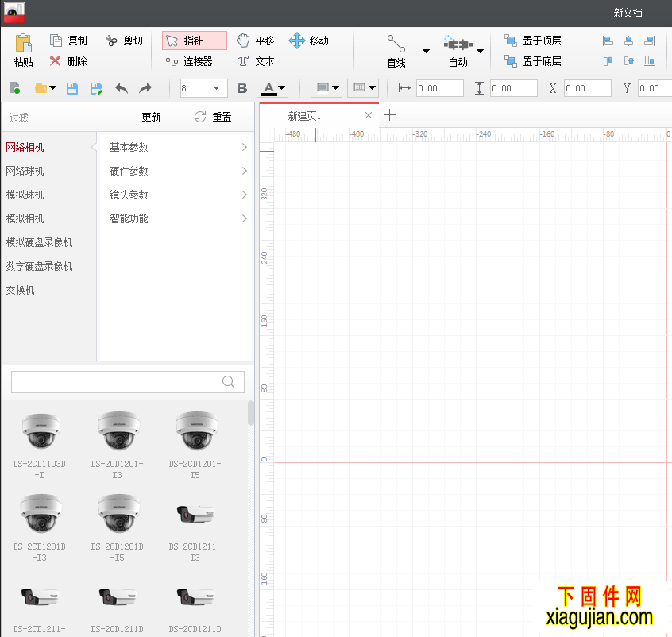Select the 模拟相机 category
The width and height of the screenshot is (672, 637).
(25, 218)
